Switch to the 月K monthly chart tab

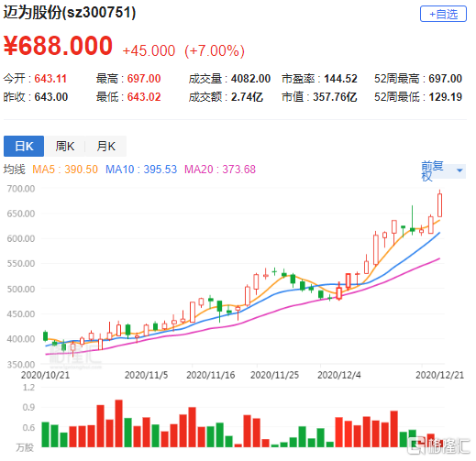click(x=105, y=146)
